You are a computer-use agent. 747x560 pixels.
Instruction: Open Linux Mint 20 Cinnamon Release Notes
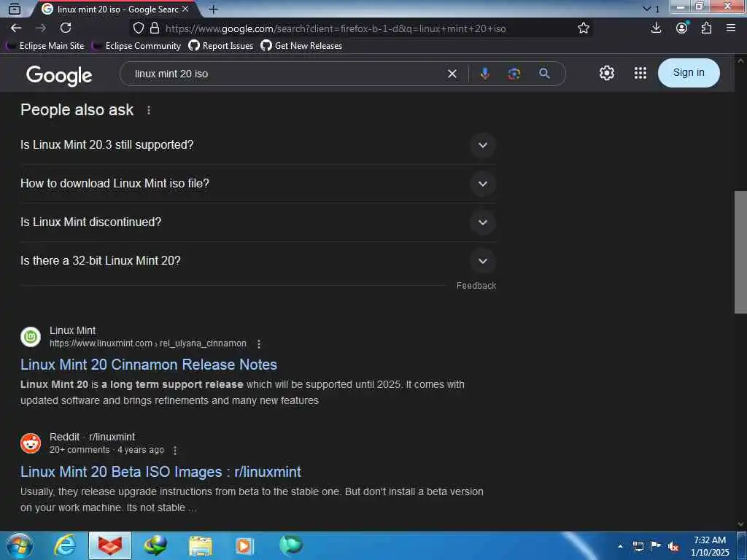click(149, 365)
